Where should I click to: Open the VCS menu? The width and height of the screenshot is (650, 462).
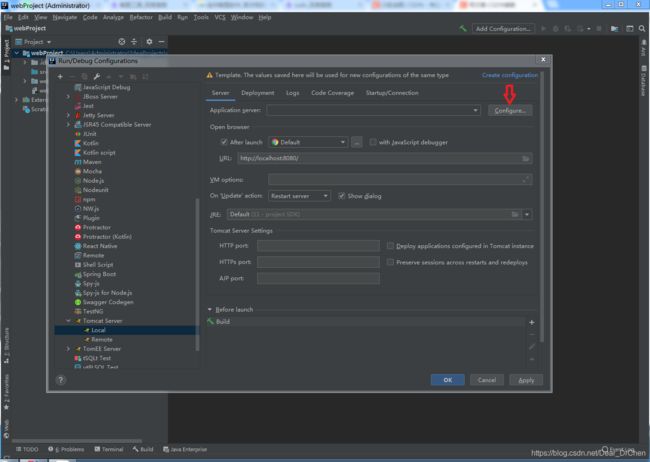pyautogui.click(x=220, y=17)
